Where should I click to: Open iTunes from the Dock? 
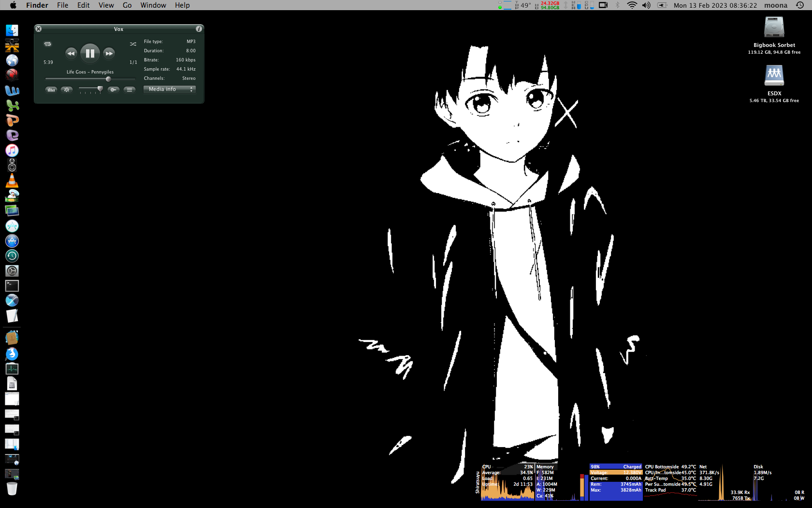[x=12, y=150]
